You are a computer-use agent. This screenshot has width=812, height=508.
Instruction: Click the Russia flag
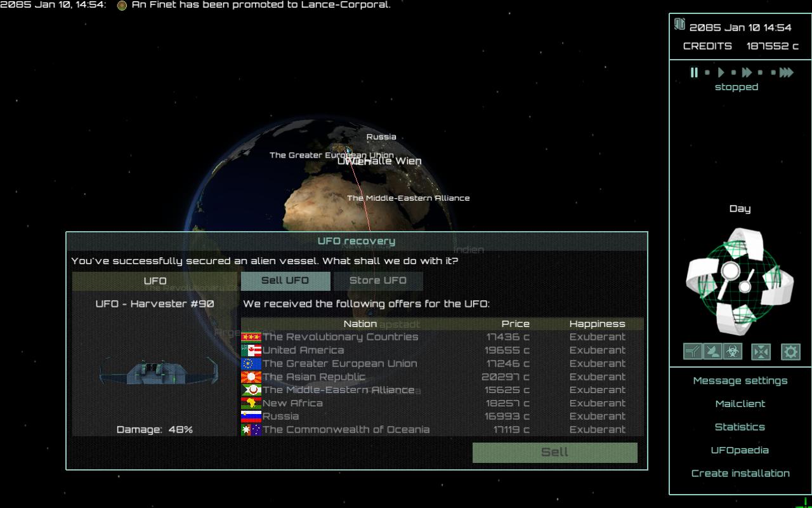coord(251,417)
